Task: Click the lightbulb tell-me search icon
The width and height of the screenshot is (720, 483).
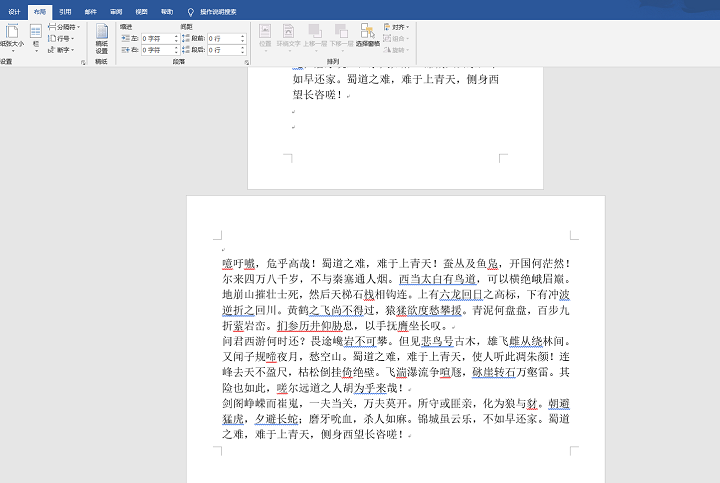Action: tap(191, 12)
